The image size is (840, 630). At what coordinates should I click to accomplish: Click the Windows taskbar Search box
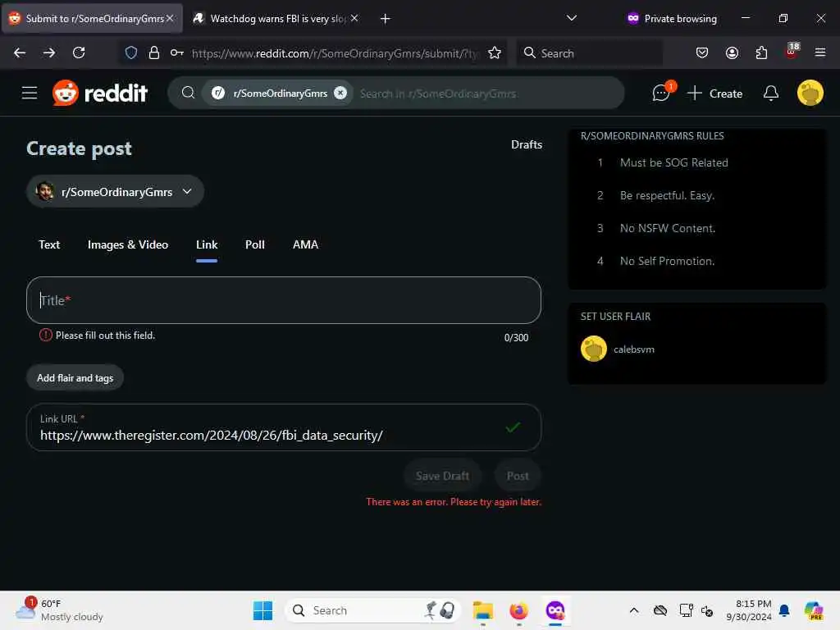(373, 610)
